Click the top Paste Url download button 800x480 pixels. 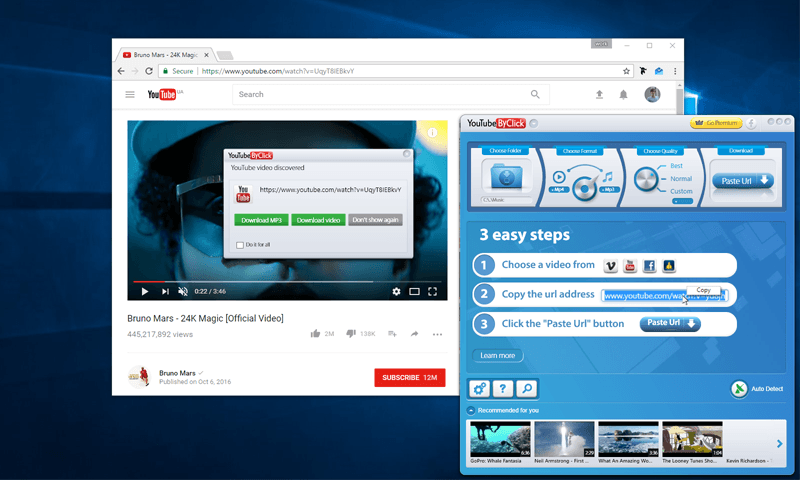coord(743,181)
